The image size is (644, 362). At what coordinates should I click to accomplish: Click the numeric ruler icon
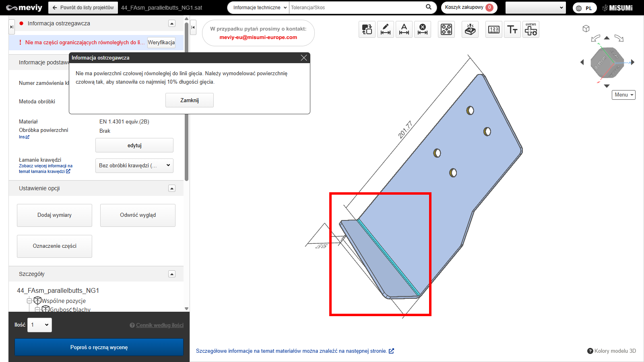(493, 29)
